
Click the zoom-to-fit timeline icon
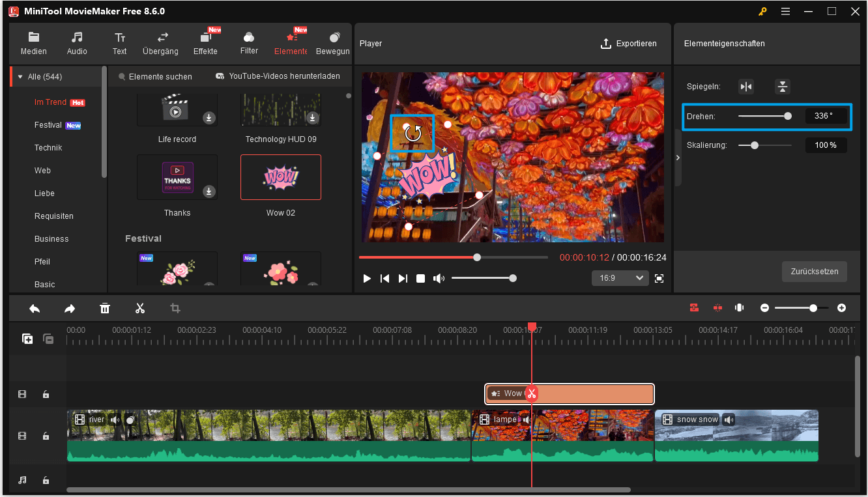(739, 307)
